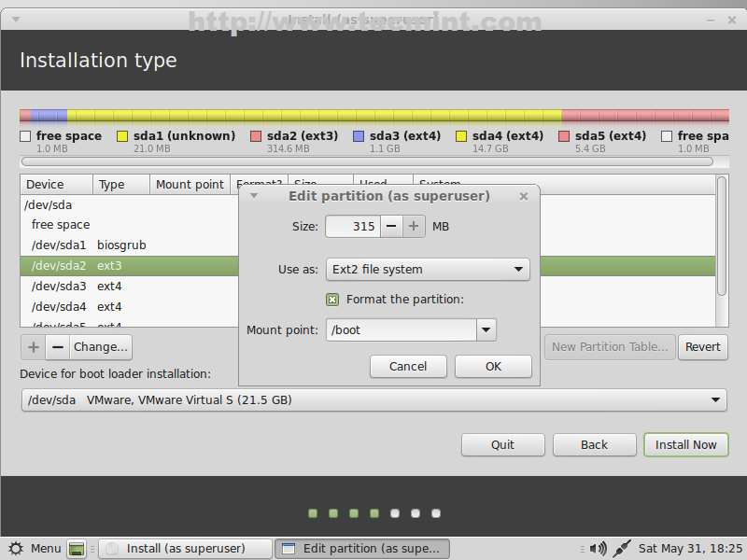Open the boot loader device dropdown
747x560 pixels.
pyautogui.click(x=374, y=400)
